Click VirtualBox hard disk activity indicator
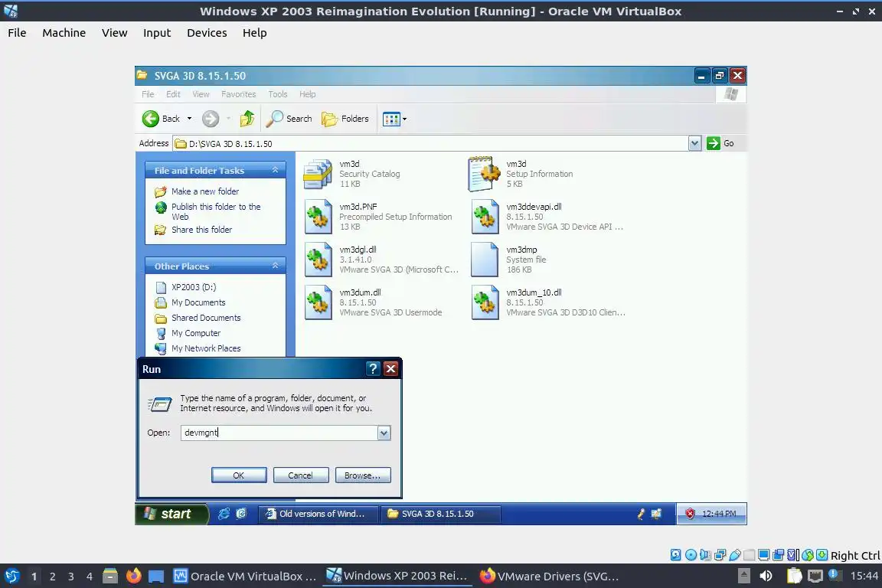The height and width of the screenshot is (588, 882). [x=675, y=555]
